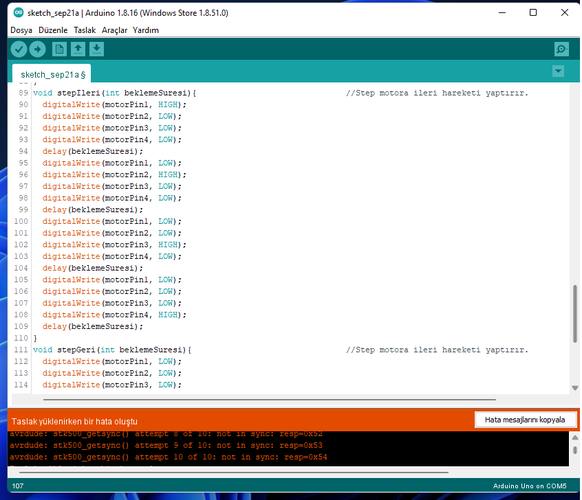Click line 105 digitalWrite(motorPin1, LOW)
Viewport: 582px width, 500px height.
pyautogui.click(x=112, y=280)
